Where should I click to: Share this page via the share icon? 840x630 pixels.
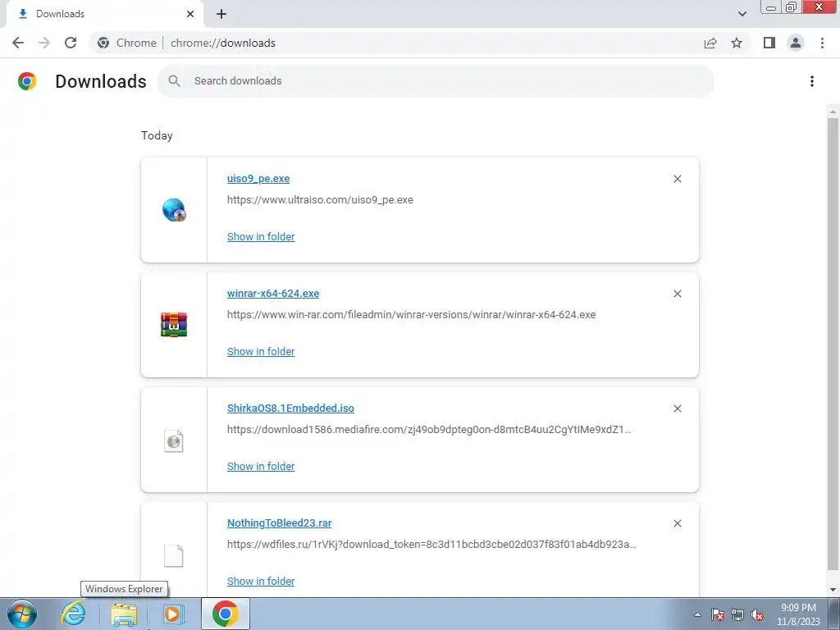click(710, 43)
